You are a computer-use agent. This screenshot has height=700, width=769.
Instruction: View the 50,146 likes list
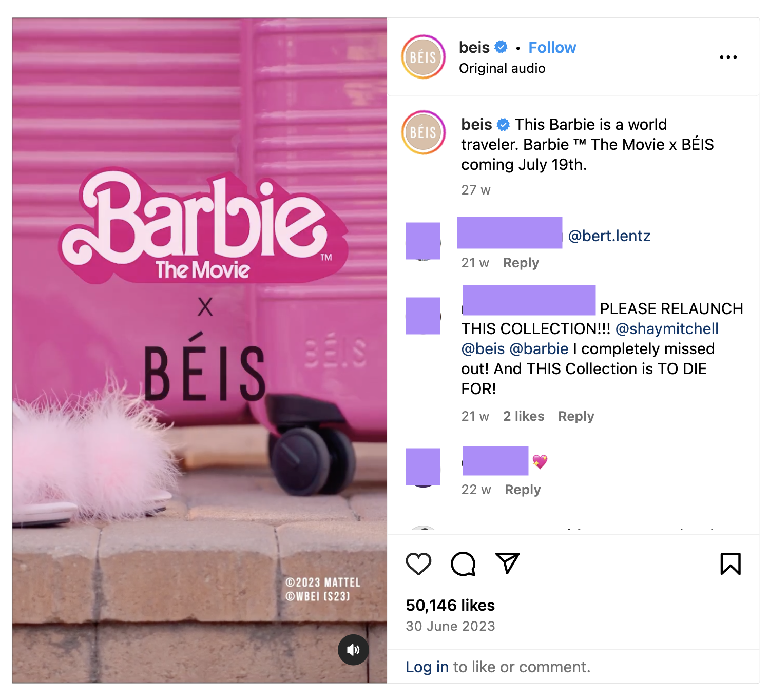tap(450, 605)
